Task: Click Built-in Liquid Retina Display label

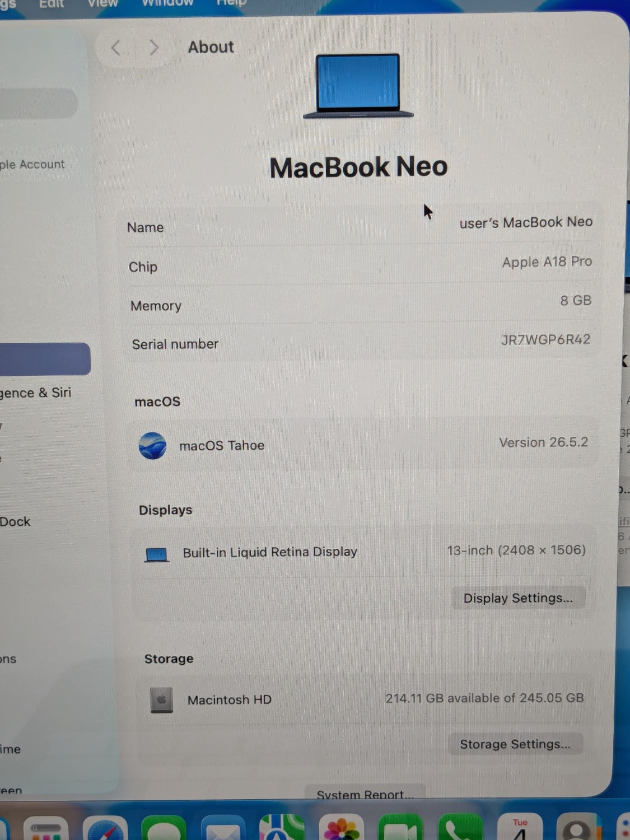Action: [x=270, y=552]
